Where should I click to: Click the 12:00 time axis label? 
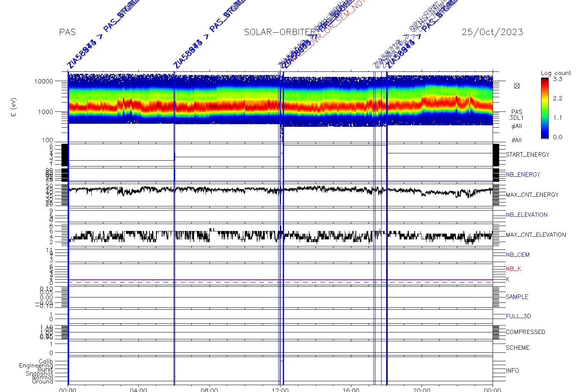point(280,390)
